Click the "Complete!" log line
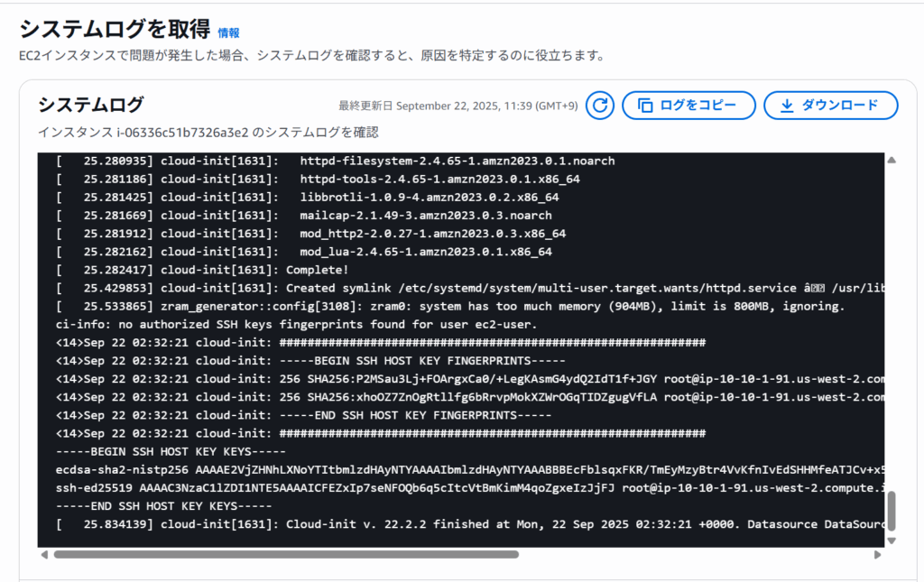924x582 pixels. point(318,270)
